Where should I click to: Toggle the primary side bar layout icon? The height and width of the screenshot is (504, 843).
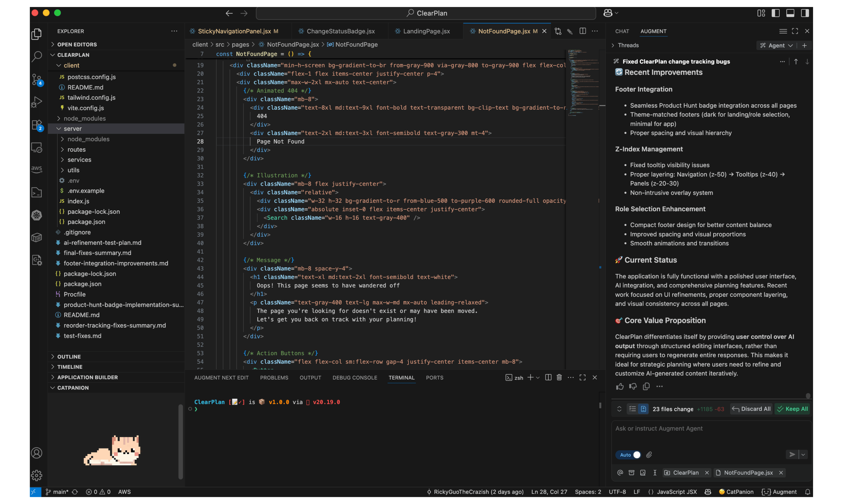click(x=775, y=13)
